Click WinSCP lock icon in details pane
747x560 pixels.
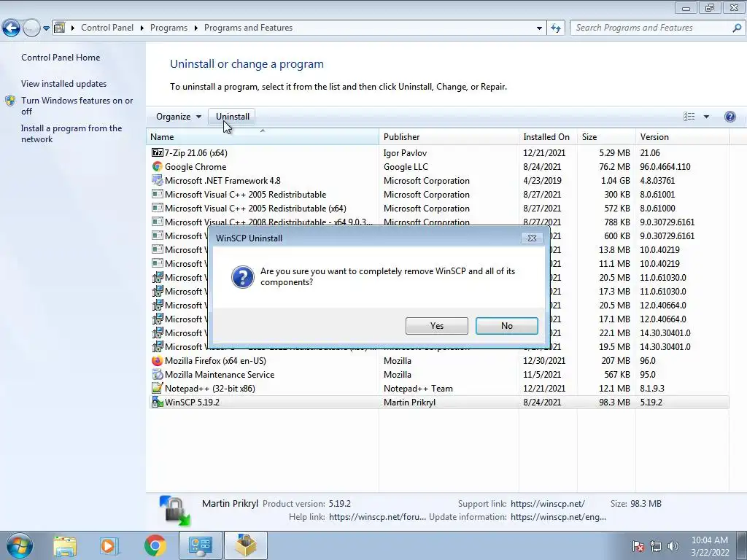(175, 510)
